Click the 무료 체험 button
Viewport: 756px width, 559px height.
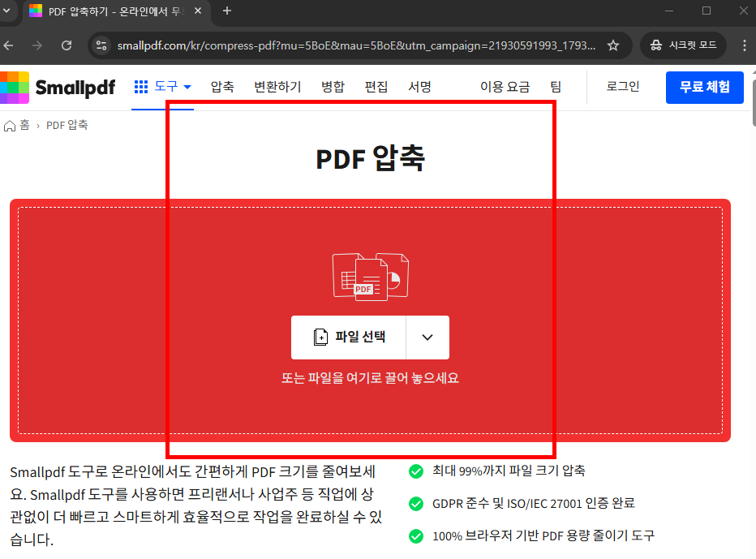[x=704, y=87]
